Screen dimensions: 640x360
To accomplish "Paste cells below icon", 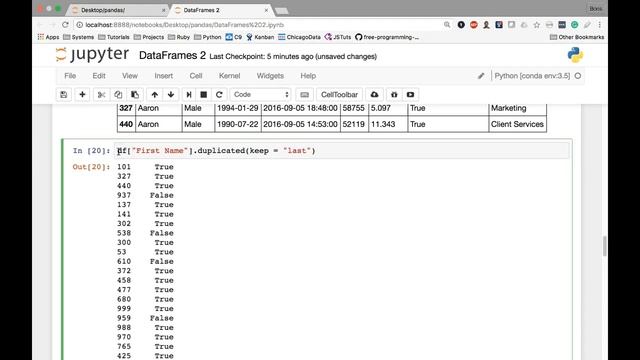I will pyautogui.click(x=135, y=95).
